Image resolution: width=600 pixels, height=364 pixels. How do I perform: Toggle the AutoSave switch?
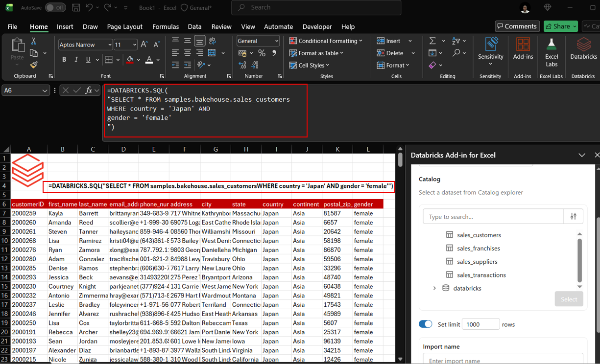pos(55,7)
